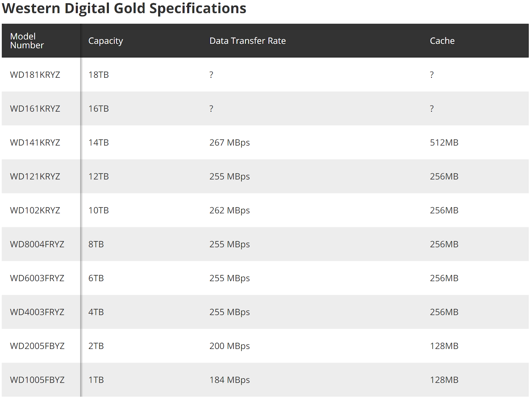The width and height of the screenshot is (532, 399).
Task: Click the Model Number column header
Action: pyautogui.click(x=27, y=41)
